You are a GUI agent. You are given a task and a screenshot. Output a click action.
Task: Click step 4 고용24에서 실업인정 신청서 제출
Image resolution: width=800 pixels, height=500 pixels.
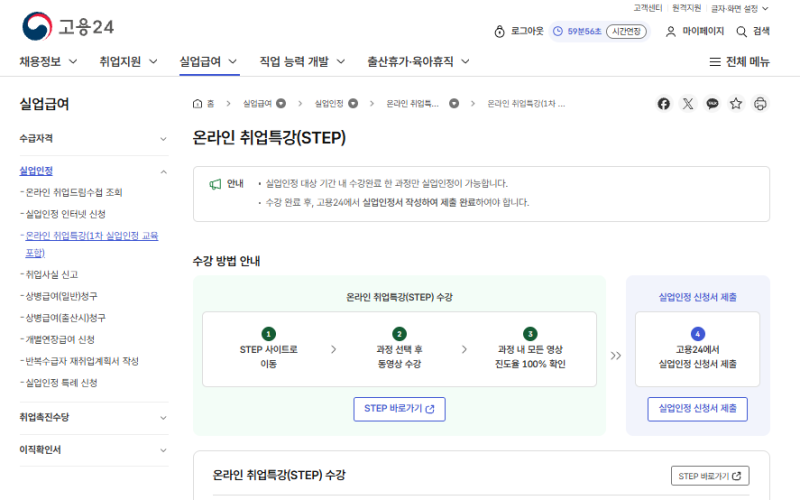click(697, 349)
